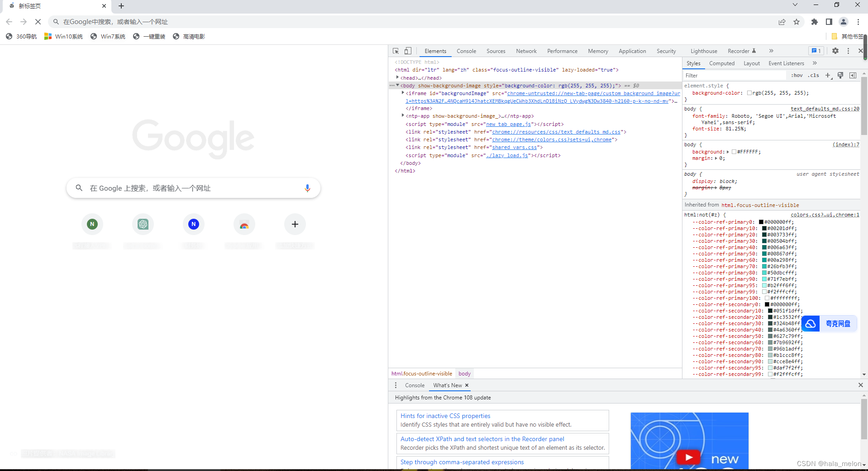Open a new tab with plus button
Viewport: 868px width, 471px height.
pos(121,6)
